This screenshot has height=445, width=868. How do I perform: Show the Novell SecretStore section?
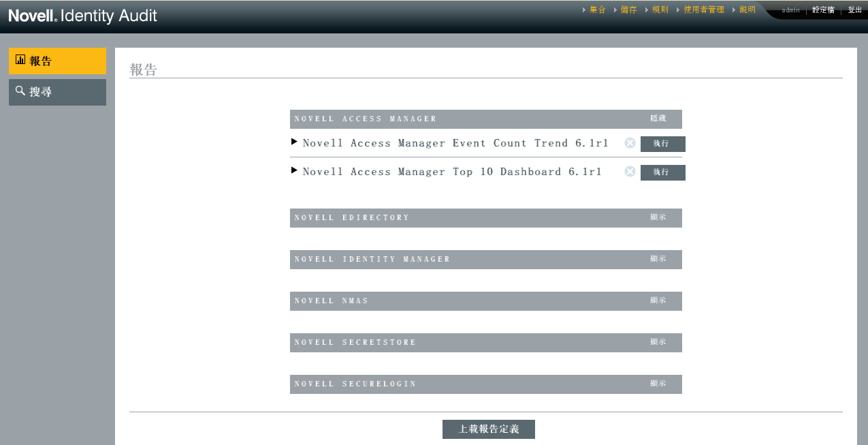click(x=658, y=342)
